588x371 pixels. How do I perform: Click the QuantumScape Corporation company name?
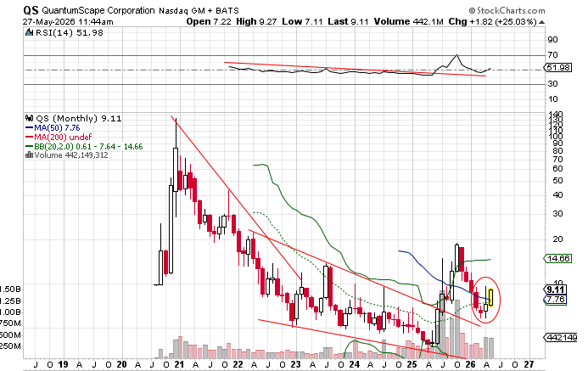click(x=98, y=10)
